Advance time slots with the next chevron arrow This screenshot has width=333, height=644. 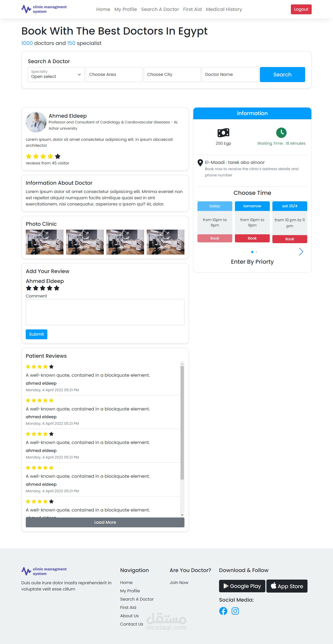coord(301,252)
